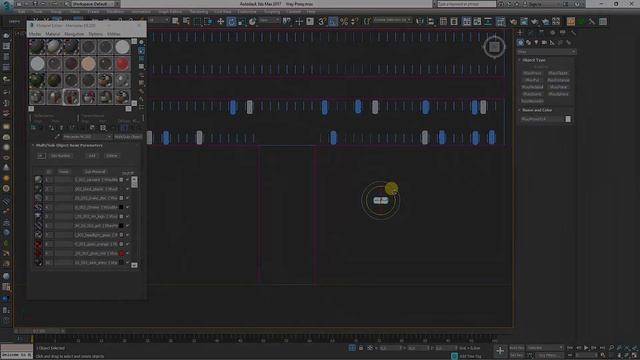This screenshot has height=360, width=640.
Task: Toggle sub-material 4 on/off checkbox
Action: 128,207
